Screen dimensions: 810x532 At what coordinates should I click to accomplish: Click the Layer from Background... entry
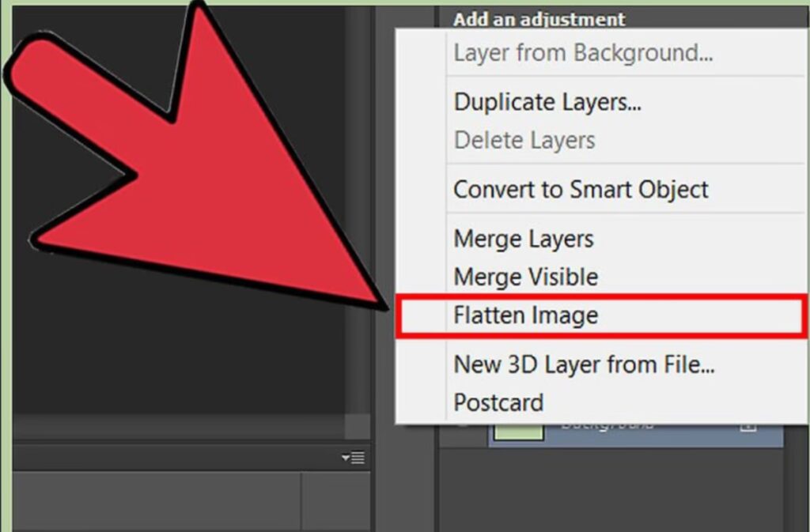click(583, 53)
